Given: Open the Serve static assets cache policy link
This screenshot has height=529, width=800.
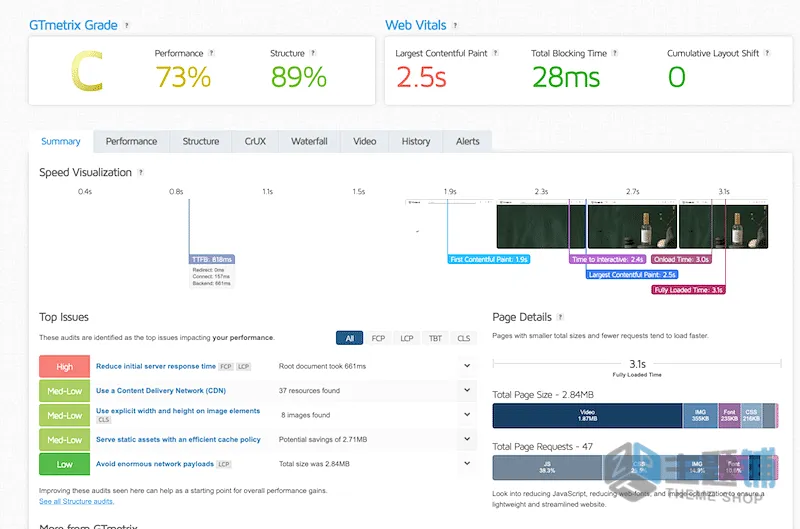Looking at the screenshot, I should pos(178,439).
